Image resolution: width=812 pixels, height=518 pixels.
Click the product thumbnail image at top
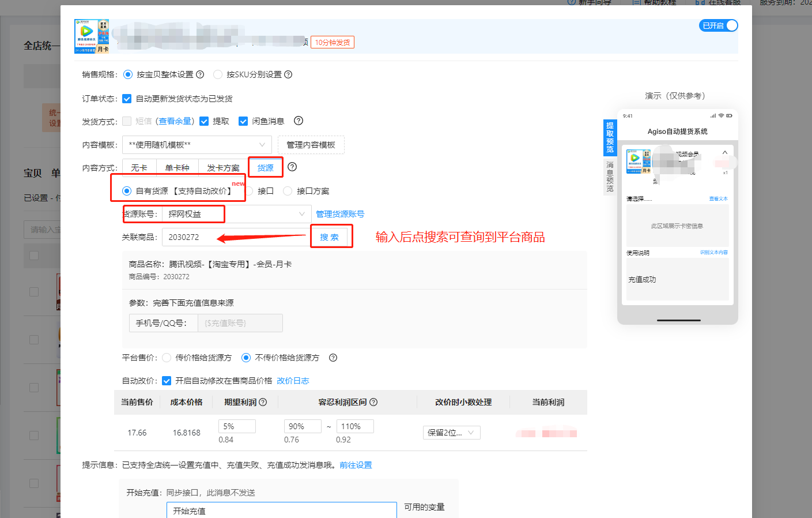coord(92,36)
